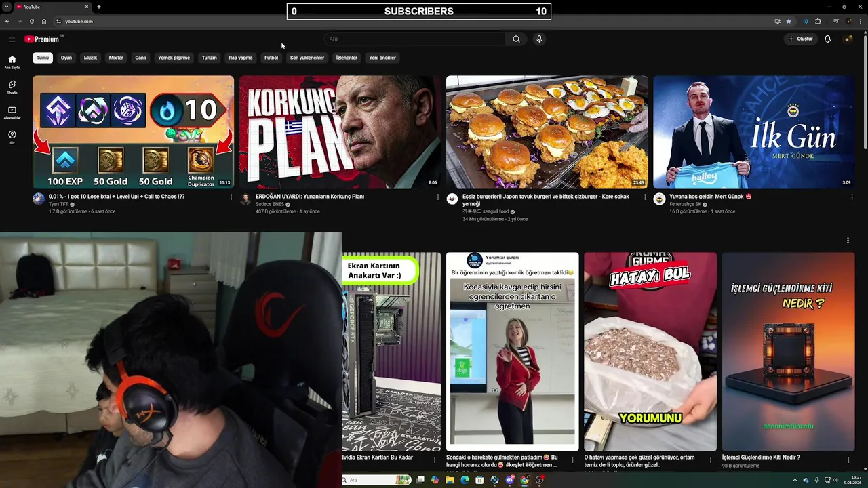This screenshot has width=868, height=488.
Task: Open File Explorer from the taskbar
Action: click(450, 480)
